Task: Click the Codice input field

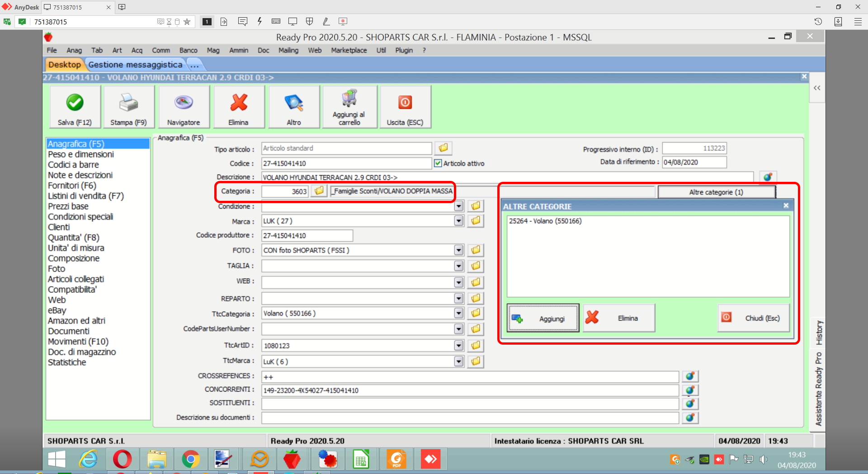Action: click(346, 163)
